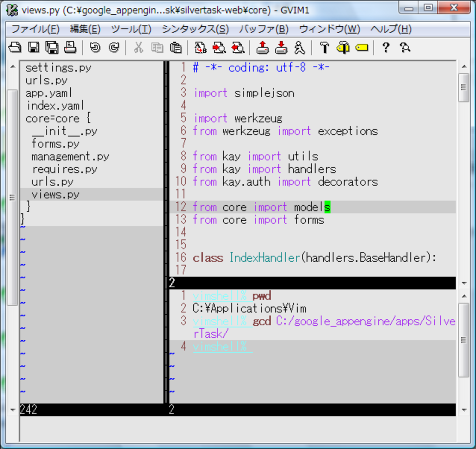Run Make using the hammer icon

pyautogui.click(x=324, y=48)
